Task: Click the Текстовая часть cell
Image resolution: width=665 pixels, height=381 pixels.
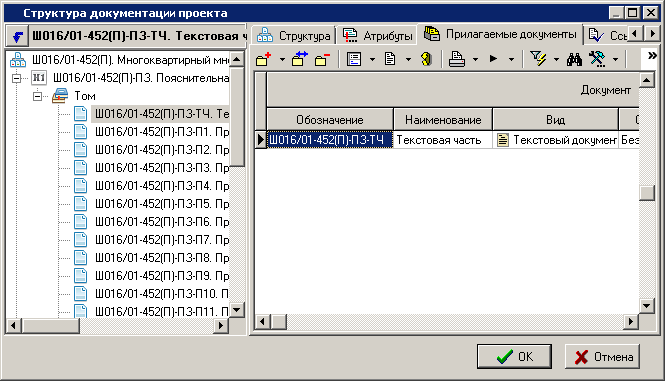Action: tap(443, 140)
